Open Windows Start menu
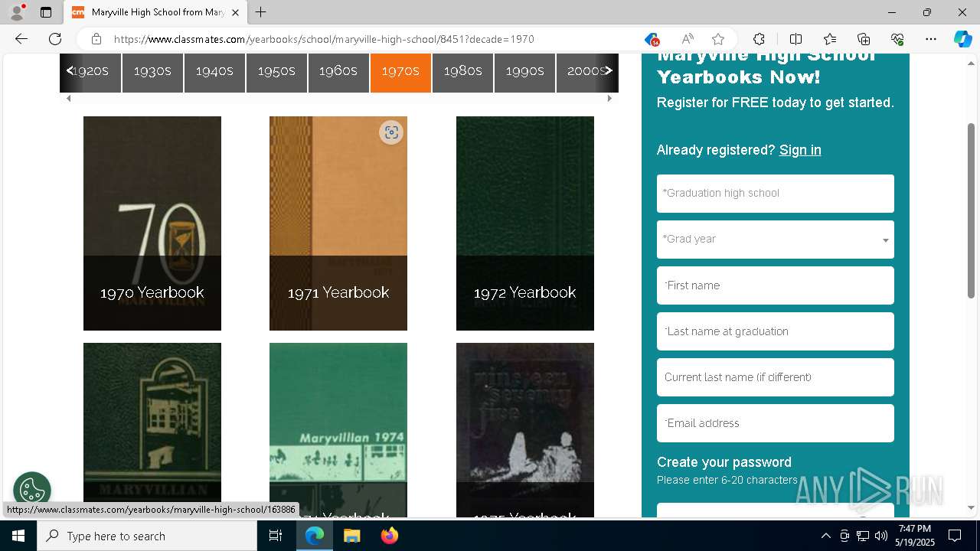The width and height of the screenshot is (980, 551). pos(18,536)
